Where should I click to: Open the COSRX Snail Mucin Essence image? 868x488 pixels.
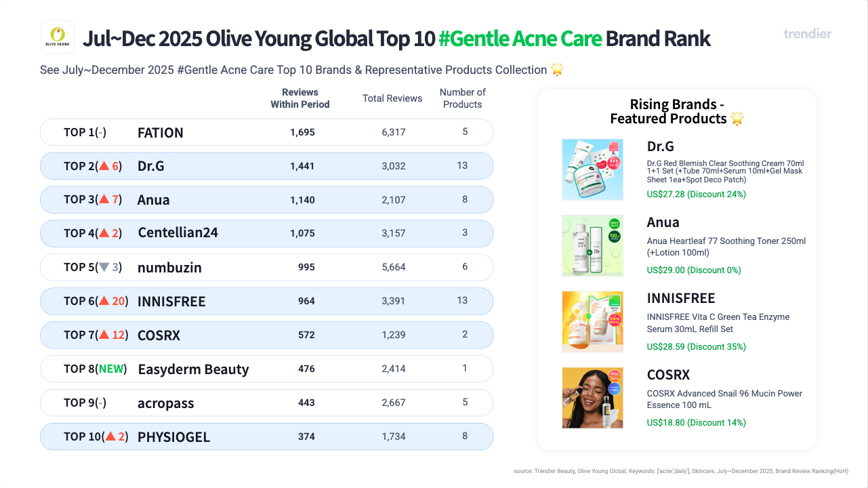592,398
